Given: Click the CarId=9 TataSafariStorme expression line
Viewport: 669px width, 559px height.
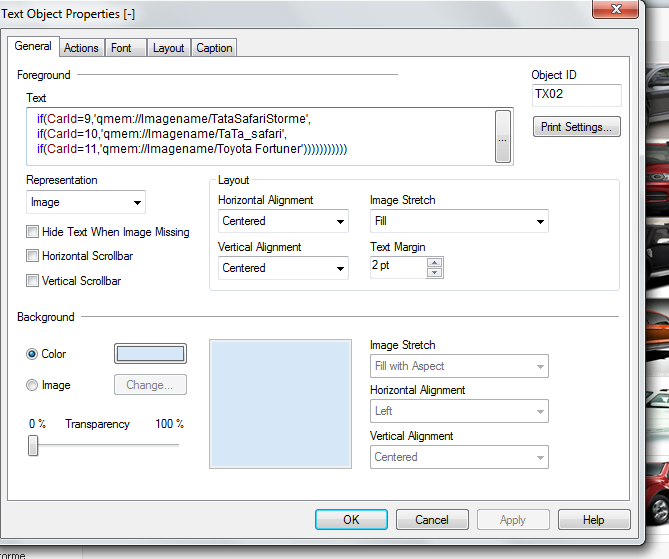Looking at the screenshot, I should pos(174,119).
